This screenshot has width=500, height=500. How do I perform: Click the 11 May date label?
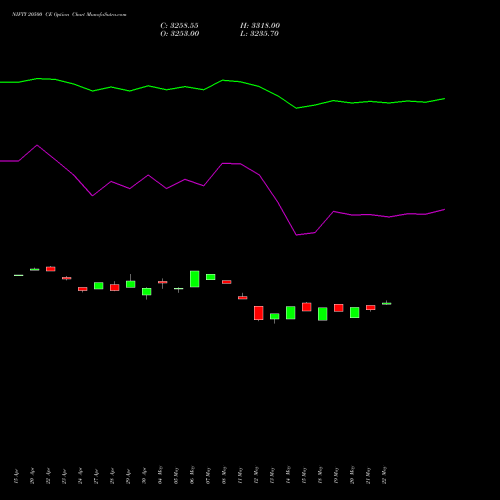tap(240, 475)
